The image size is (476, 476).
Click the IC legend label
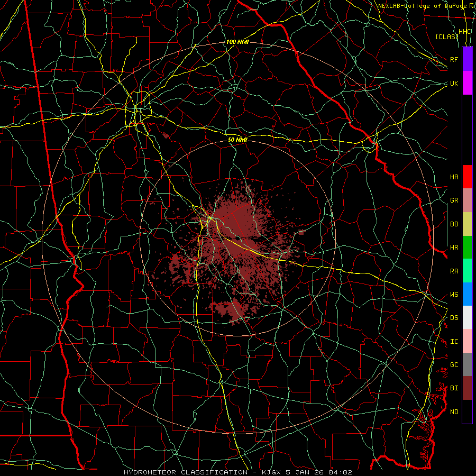click(454, 342)
